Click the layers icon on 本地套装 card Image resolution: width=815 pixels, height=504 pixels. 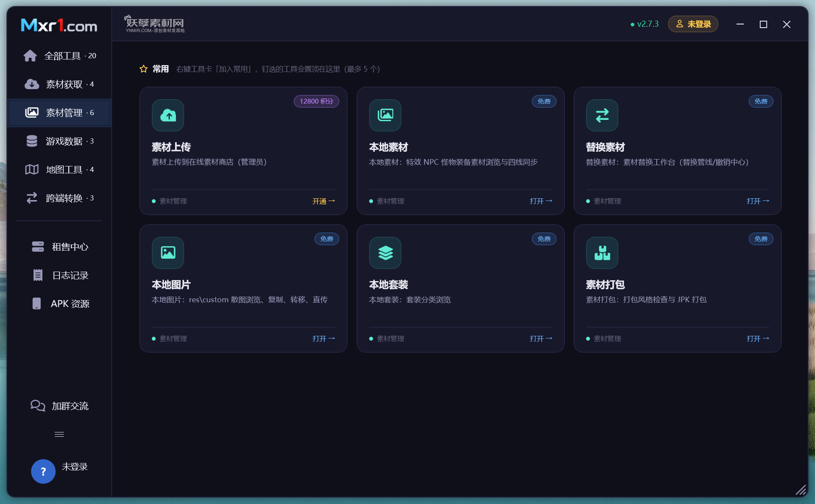[385, 253]
